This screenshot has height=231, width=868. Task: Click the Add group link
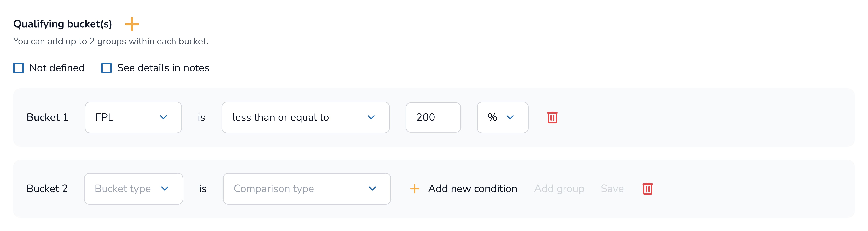559,189
